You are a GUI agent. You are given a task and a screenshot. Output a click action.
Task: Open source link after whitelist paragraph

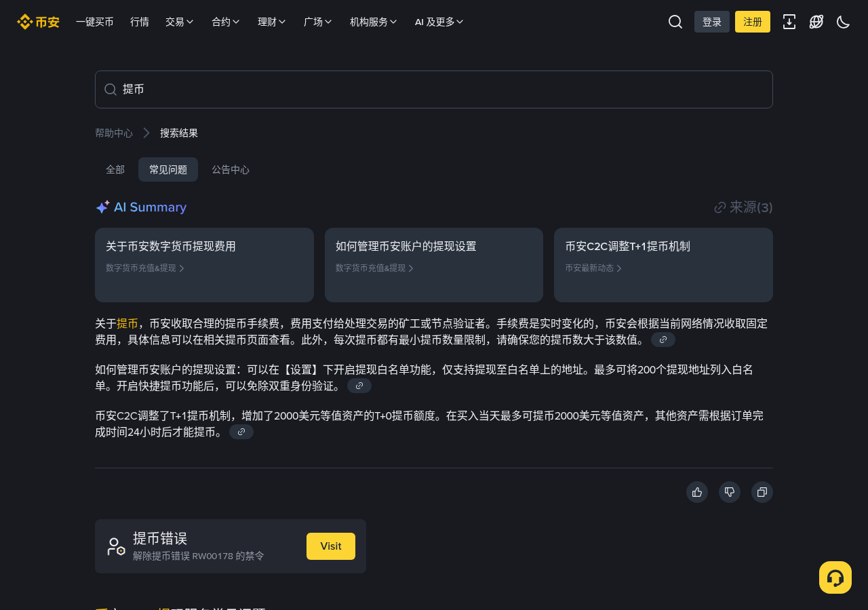359,386
